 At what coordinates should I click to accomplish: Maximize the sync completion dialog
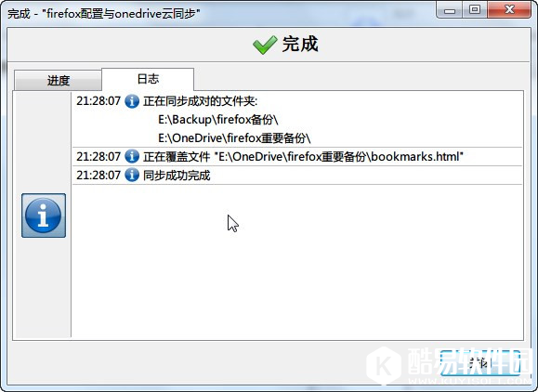coord(475,10)
